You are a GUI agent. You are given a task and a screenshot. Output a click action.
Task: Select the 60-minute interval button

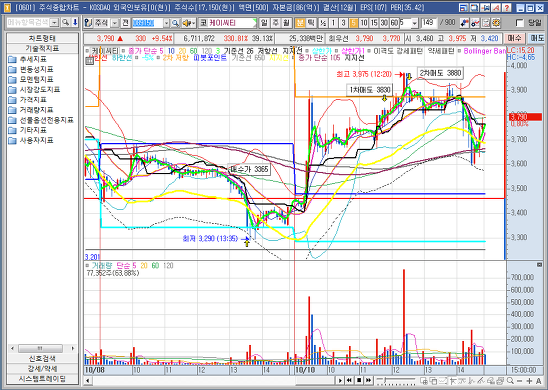tap(394, 23)
